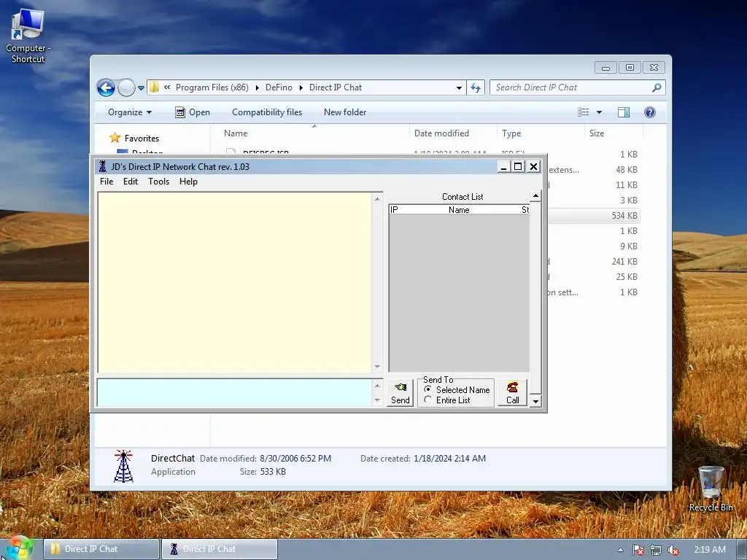This screenshot has width=747, height=560.
Task: Sort by the Type column in Explorer
Action: pos(541,133)
